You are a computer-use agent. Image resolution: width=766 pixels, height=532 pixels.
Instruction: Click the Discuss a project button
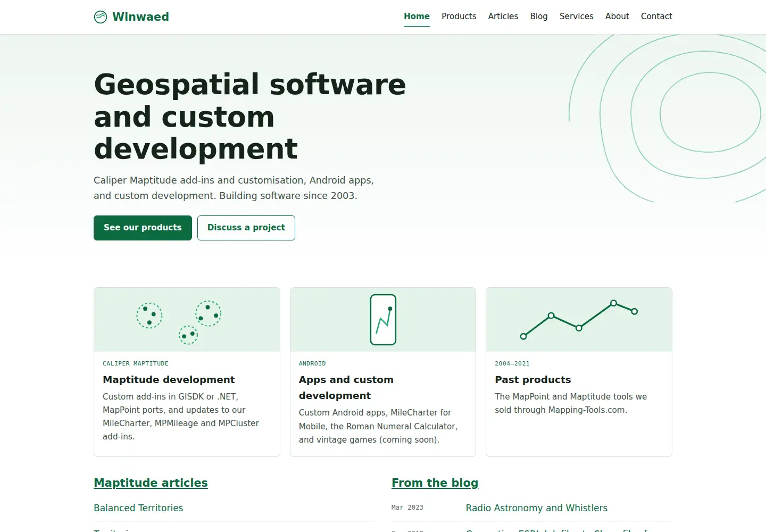(246, 228)
